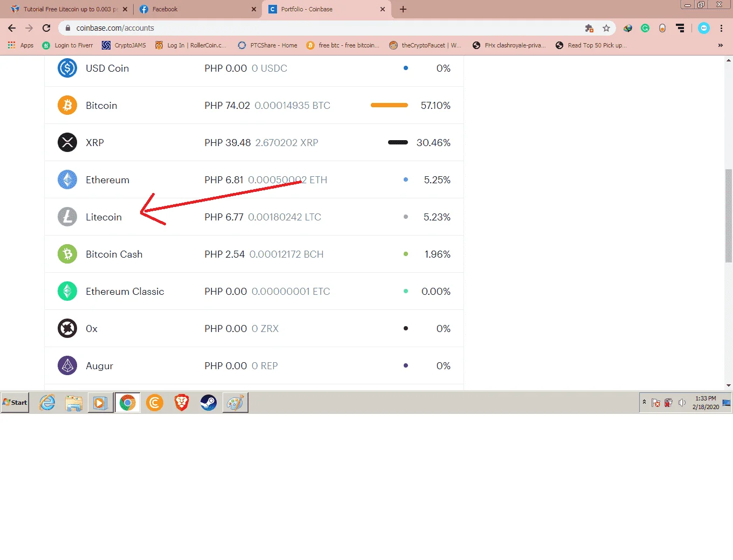Image resolution: width=733 pixels, height=560 pixels.
Task: Click the Chrome taskbar icon
Action: click(x=128, y=403)
